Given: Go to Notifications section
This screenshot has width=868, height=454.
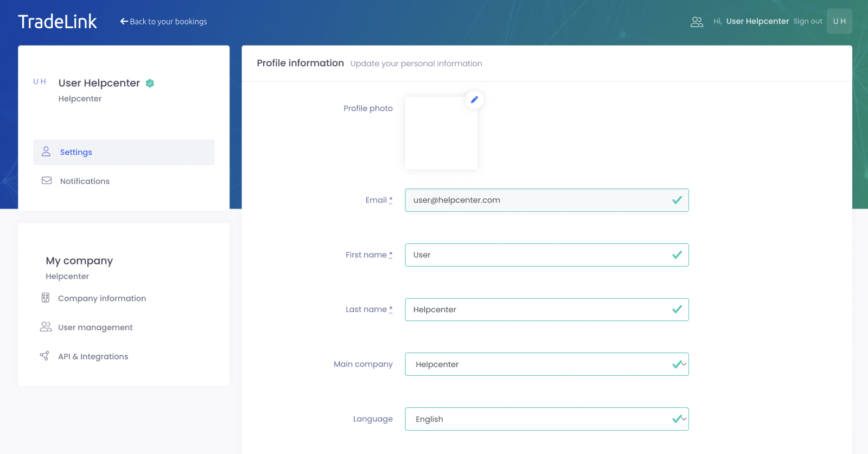Looking at the screenshot, I should click(x=85, y=181).
